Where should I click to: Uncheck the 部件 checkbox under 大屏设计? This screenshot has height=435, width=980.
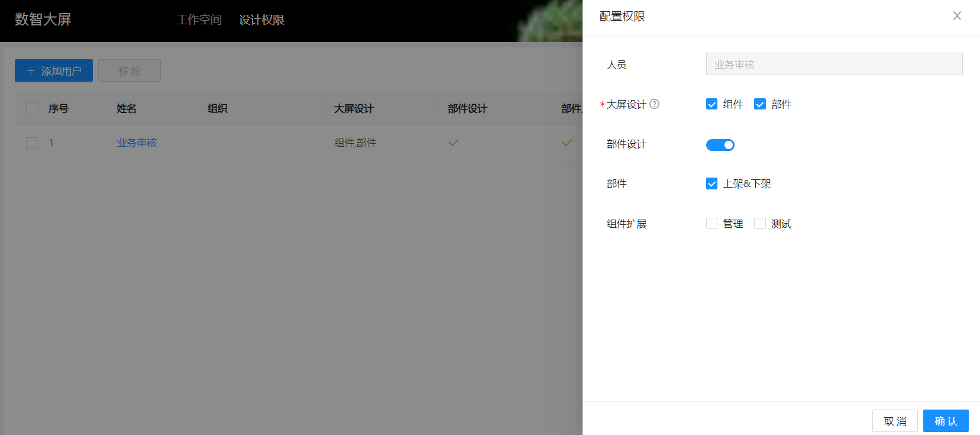(760, 104)
